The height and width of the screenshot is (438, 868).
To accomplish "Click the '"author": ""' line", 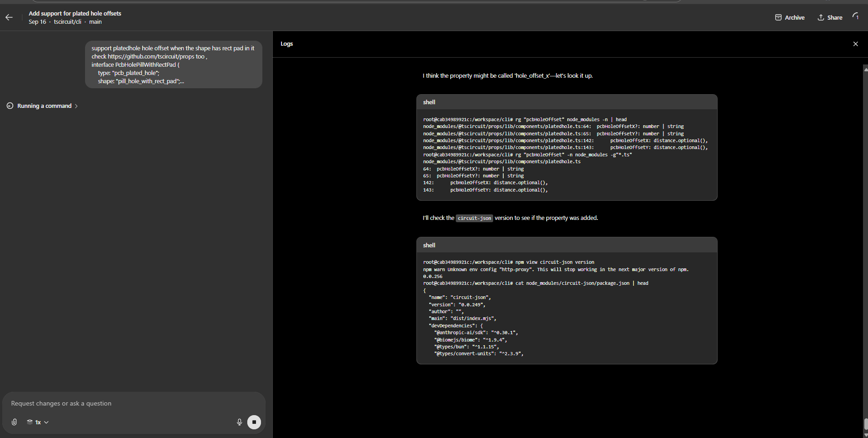I will [x=446, y=311].
